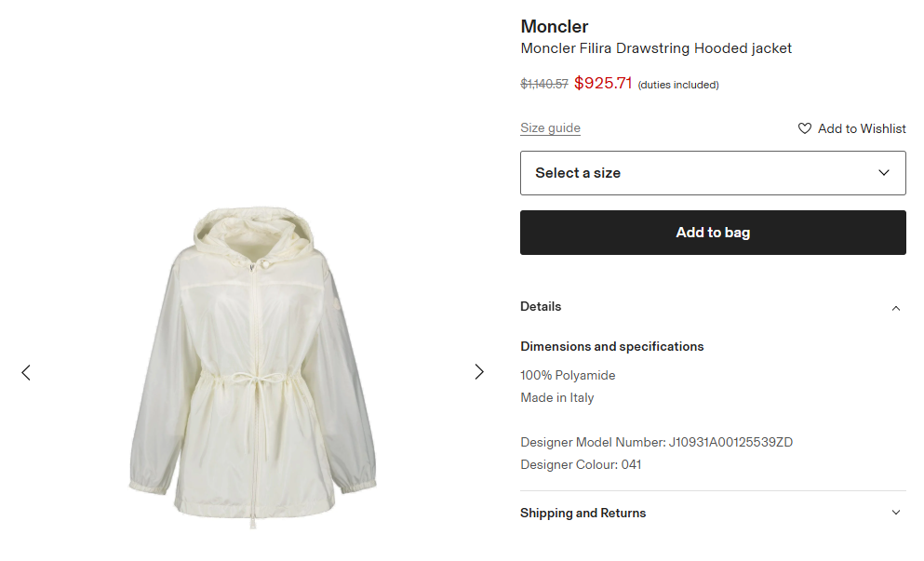Screen dimensions: 924x561
Task: Add the jacket to bag
Action: pyautogui.click(x=712, y=233)
